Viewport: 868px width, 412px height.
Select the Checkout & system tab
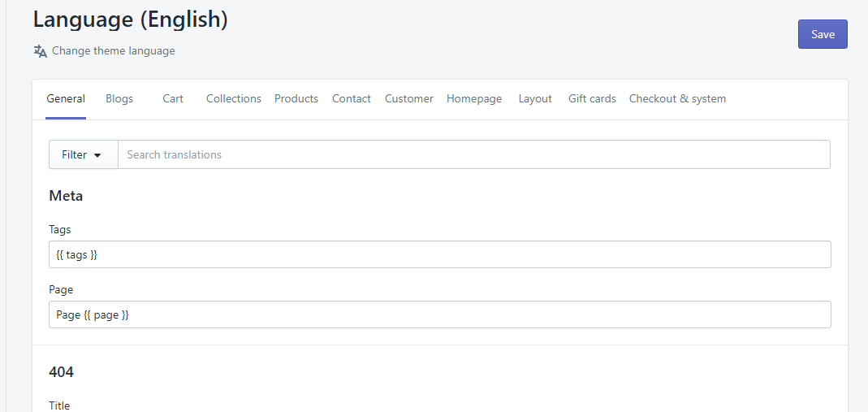coord(677,99)
